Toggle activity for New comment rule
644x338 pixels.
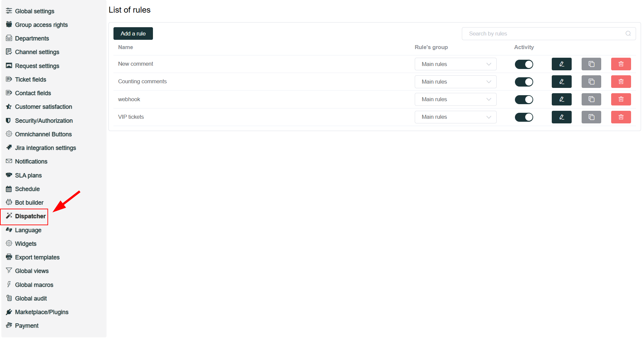pyautogui.click(x=524, y=64)
